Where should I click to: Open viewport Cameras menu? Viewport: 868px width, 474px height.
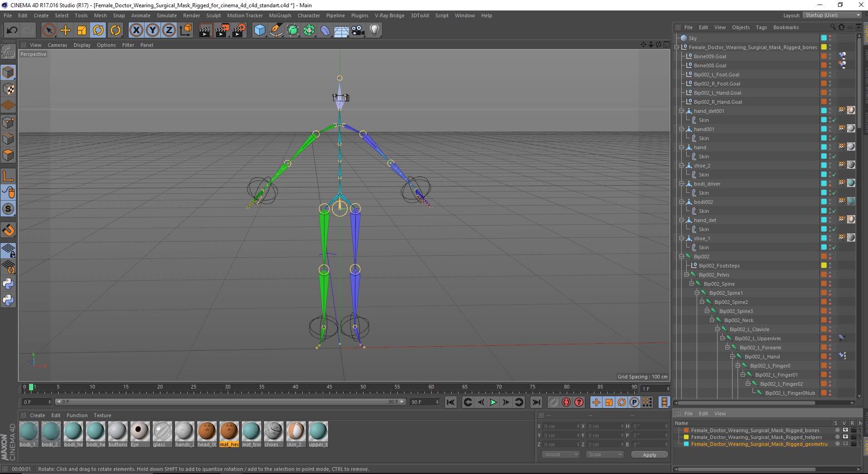click(x=57, y=45)
